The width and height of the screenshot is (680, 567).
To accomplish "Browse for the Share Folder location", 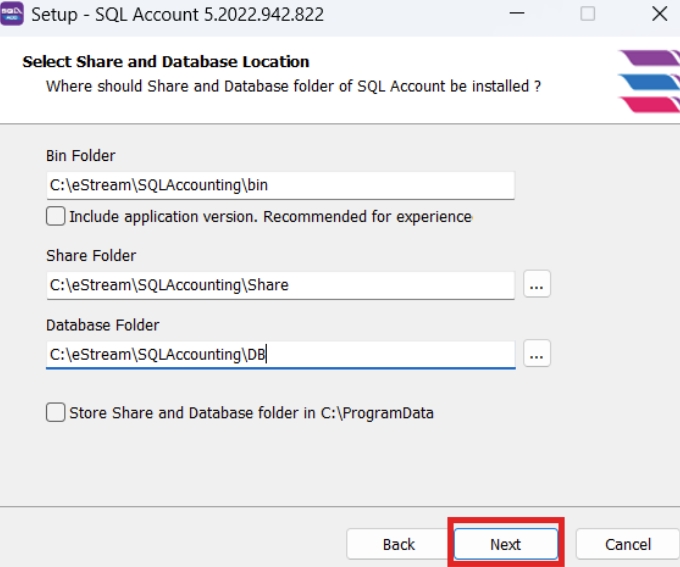I will pos(537,285).
